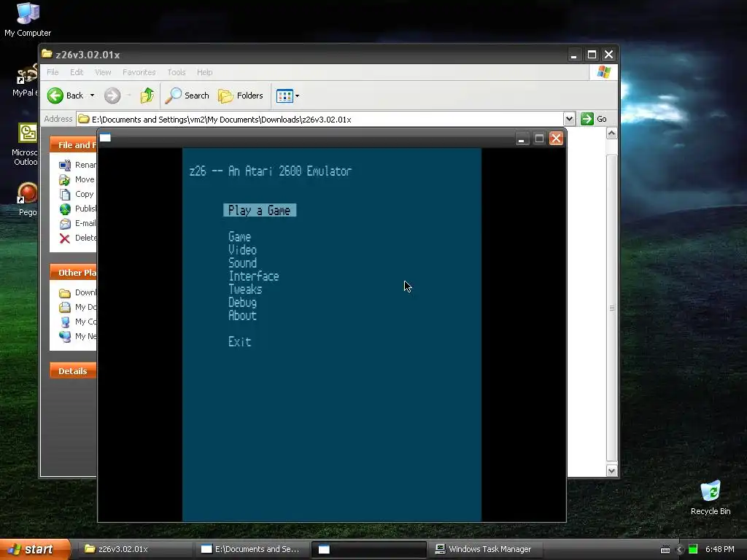747x560 pixels.
Task: Switch to Windows Task Manager taskbar button
Action: [x=485, y=549]
